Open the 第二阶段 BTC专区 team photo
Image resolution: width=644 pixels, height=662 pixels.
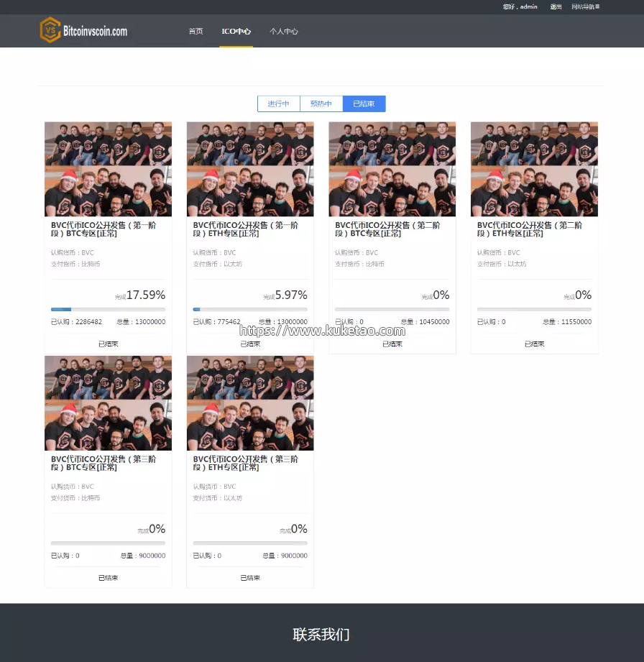(x=392, y=170)
